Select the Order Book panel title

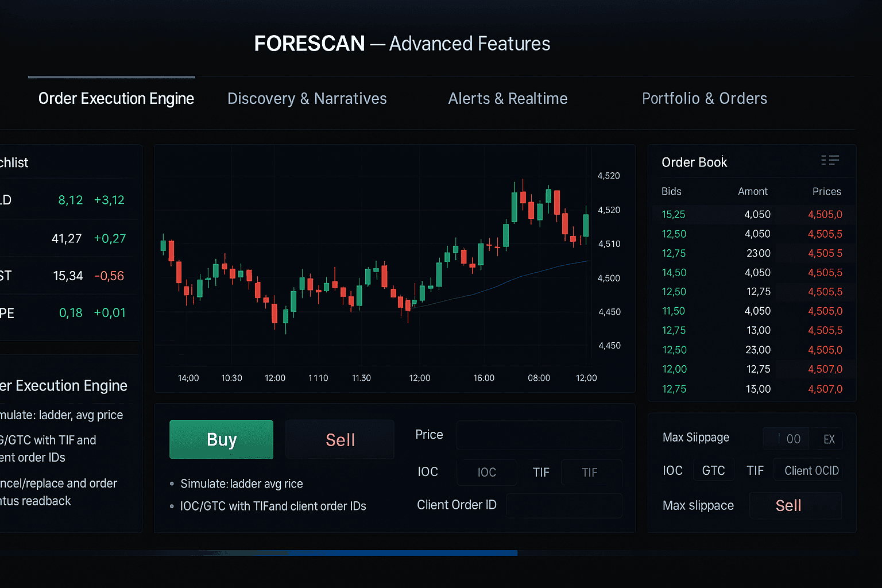(x=694, y=163)
